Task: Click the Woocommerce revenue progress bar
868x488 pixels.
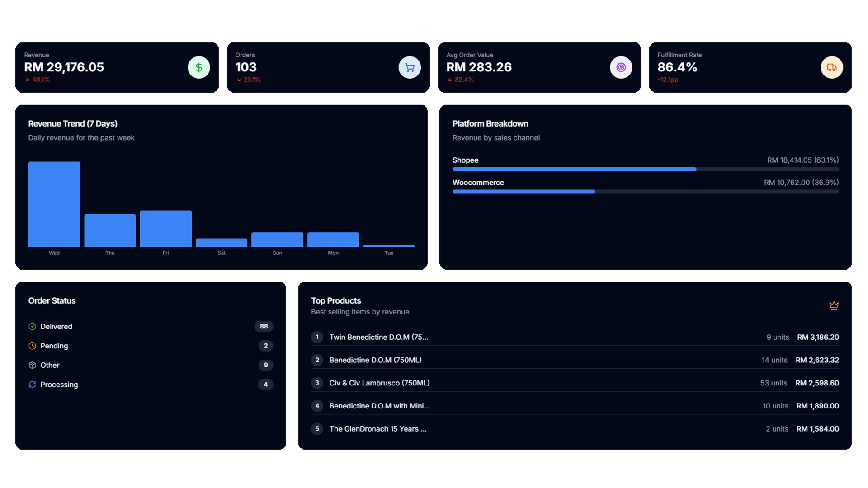Action: (x=646, y=192)
